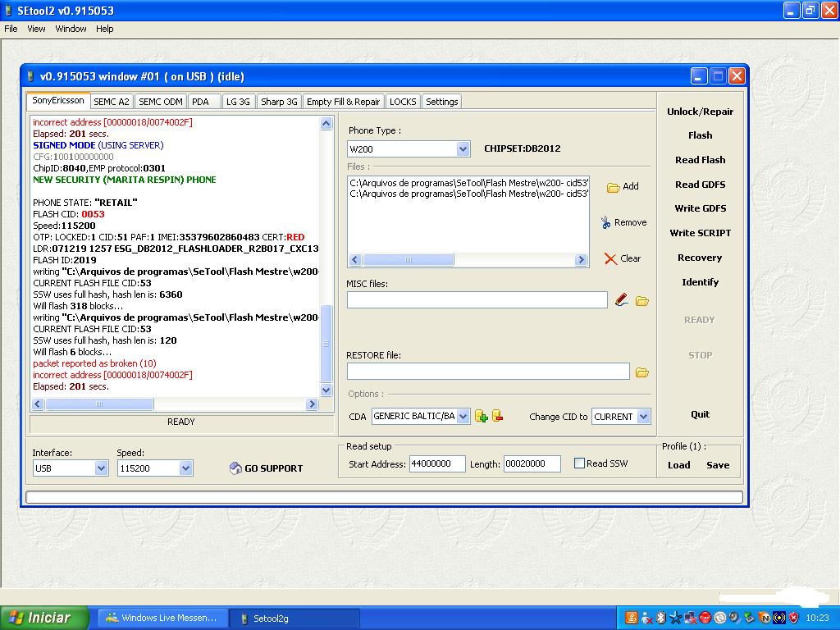Click the orange N tray icon

click(x=765, y=618)
